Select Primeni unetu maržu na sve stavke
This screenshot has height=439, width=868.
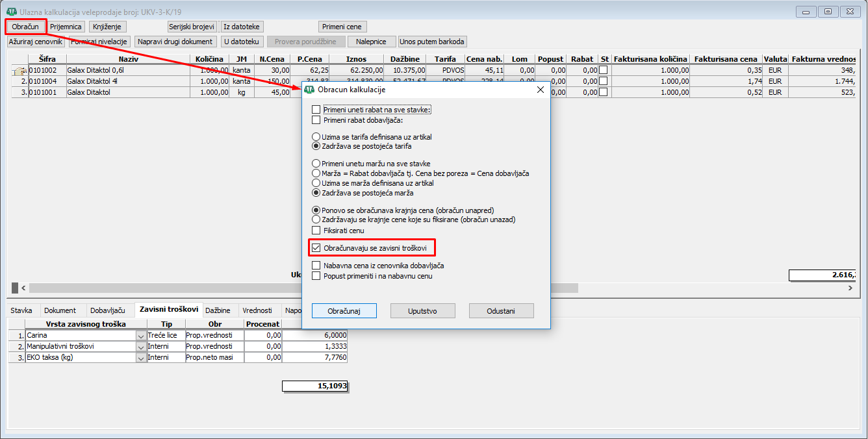point(316,164)
